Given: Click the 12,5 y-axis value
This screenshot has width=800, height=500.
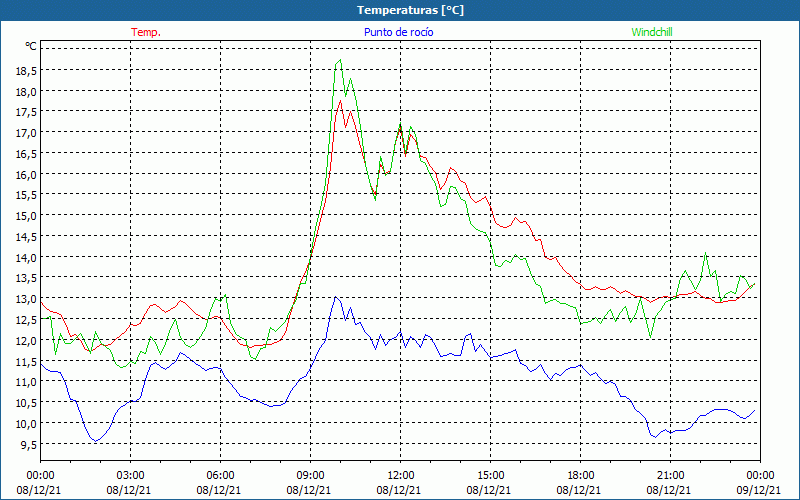Looking at the screenshot, I should pyautogui.click(x=27, y=319).
